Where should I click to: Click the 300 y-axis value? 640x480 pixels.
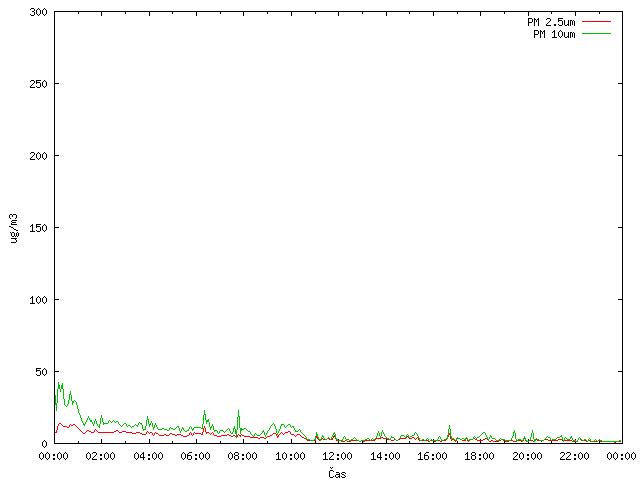[38, 12]
